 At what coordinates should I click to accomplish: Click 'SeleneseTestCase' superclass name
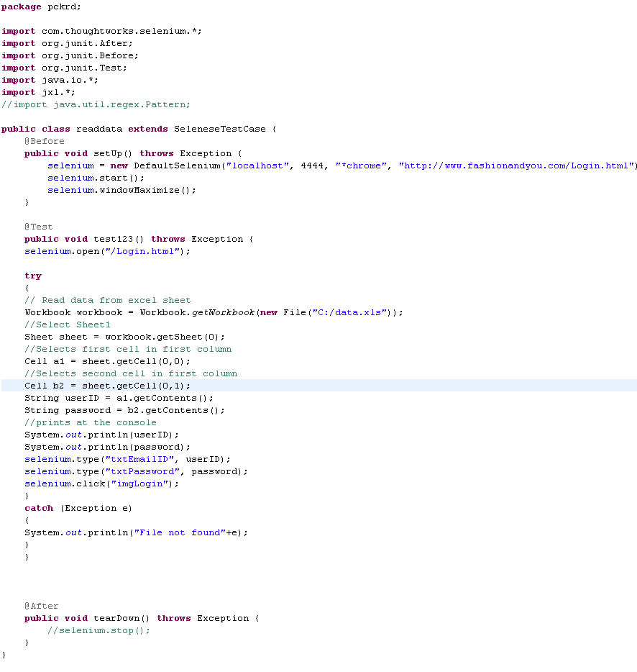(220, 129)
